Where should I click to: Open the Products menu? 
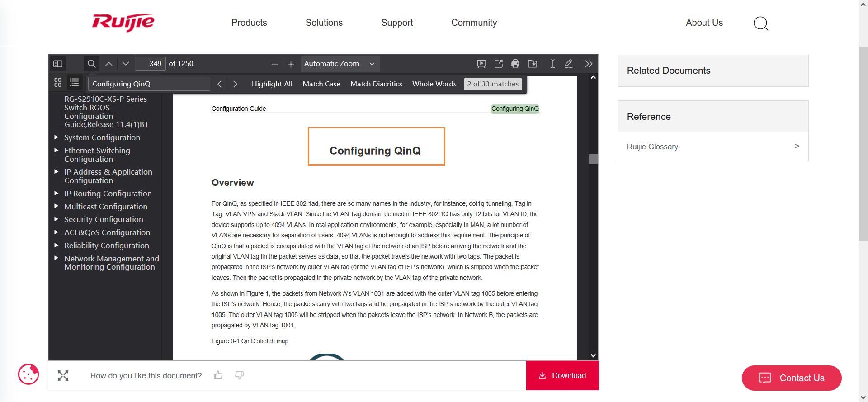(x=249, y=23)
